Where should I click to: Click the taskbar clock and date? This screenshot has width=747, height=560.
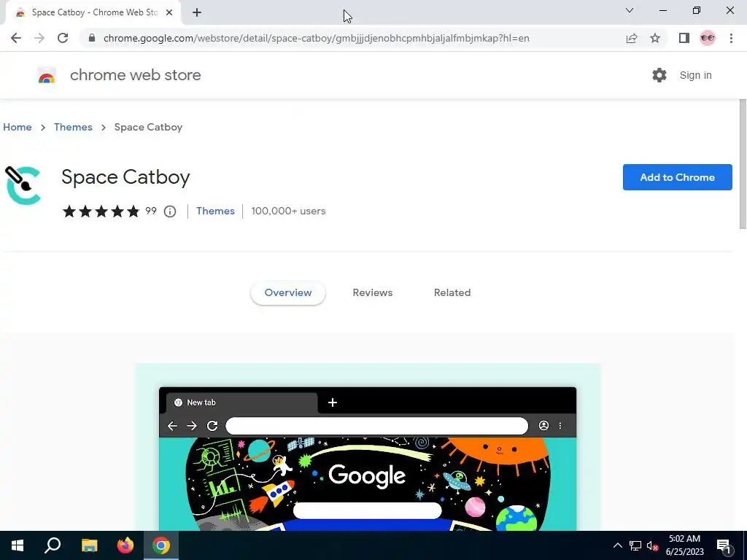pyautogui.click(x=684, y=545)
